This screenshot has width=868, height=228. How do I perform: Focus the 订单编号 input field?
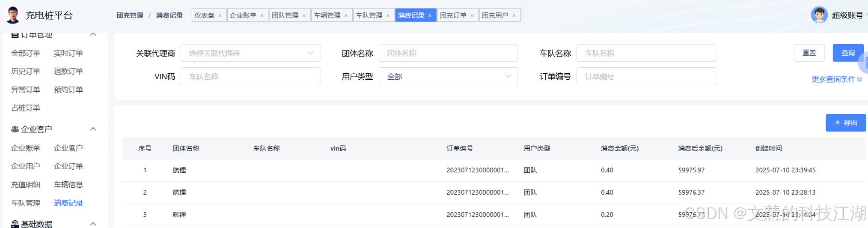[x=646, y=76]
